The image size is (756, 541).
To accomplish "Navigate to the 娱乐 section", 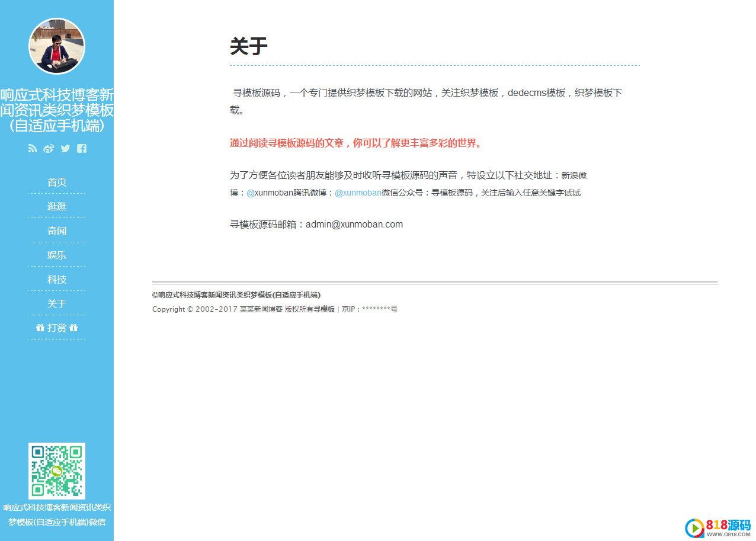I will tap(57, 255).
